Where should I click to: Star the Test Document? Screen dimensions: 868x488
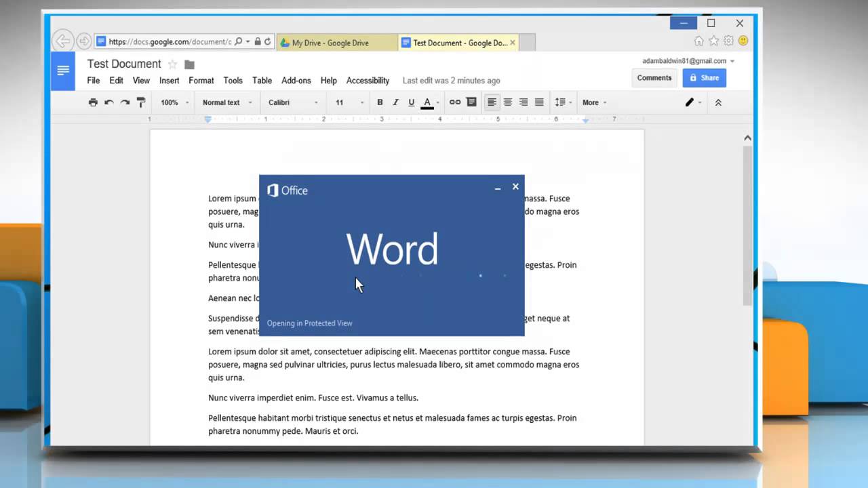172,64
